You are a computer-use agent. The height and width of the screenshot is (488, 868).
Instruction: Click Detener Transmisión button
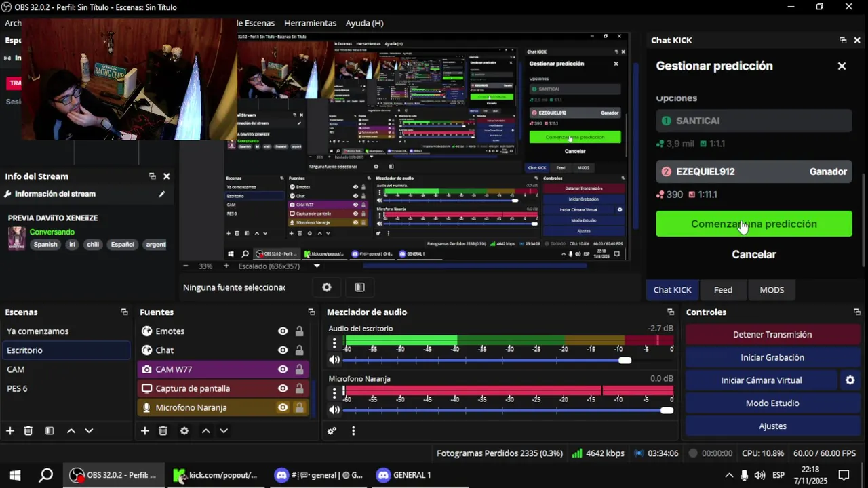click(x=772, y=334)
